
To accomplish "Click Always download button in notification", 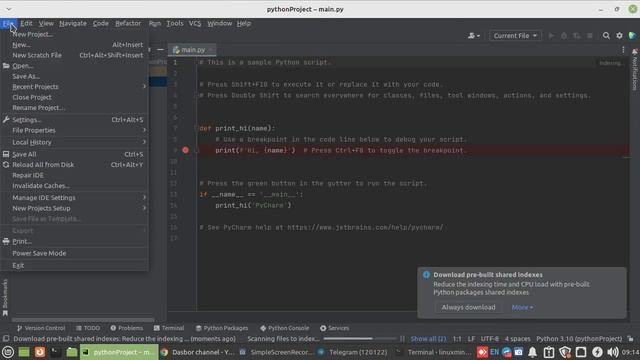I will click(468, 307).
